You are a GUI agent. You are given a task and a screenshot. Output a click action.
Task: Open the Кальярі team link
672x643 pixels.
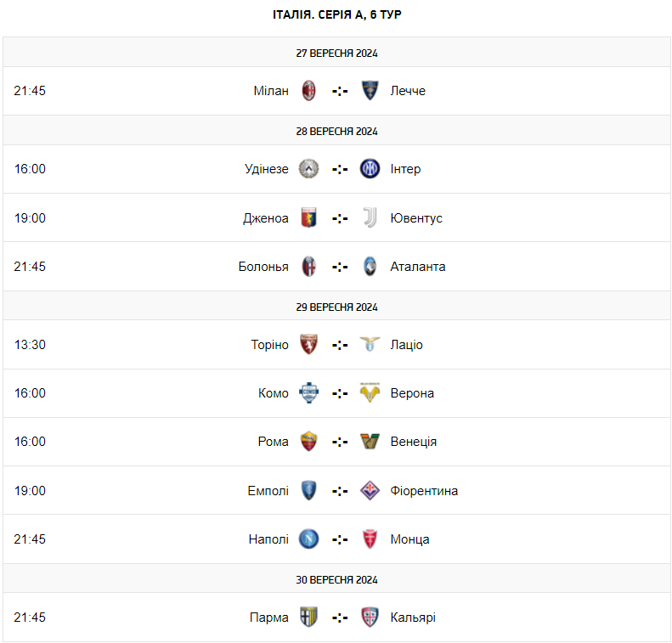(413, 618)
